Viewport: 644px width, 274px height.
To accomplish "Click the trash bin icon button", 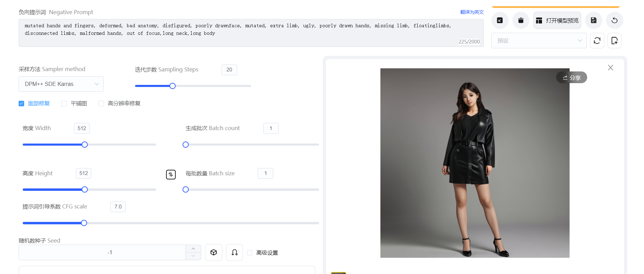I will coord(521,20).
